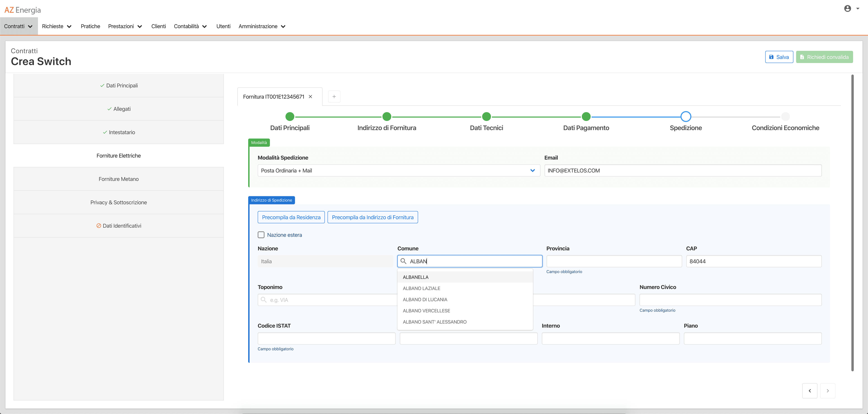Expand the Contratti menu
Viewport: 868px width, 414px height.
[19, 26]
